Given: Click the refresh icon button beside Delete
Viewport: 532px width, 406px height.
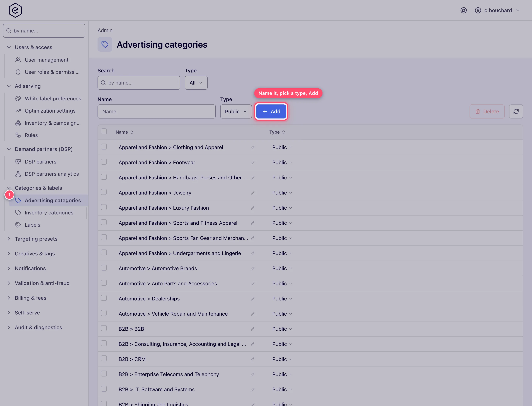Looking at the screenshot, I should coord(516,111).
